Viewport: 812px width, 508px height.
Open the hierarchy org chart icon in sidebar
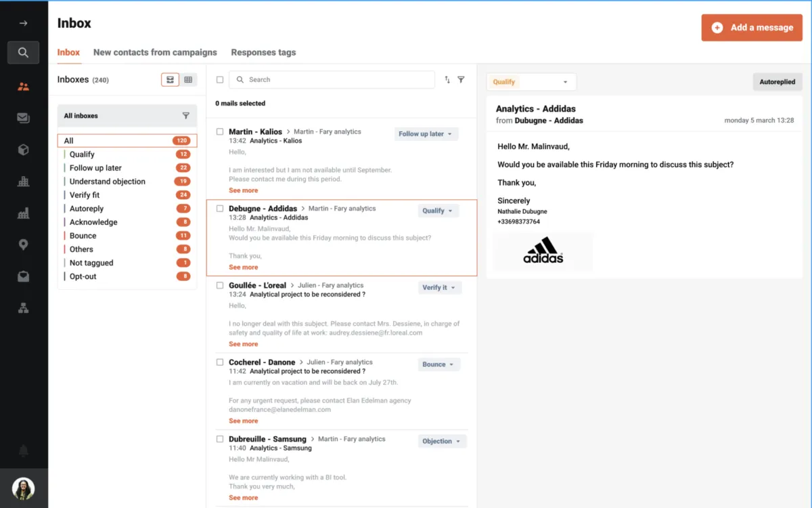click(x=23, y=308)
